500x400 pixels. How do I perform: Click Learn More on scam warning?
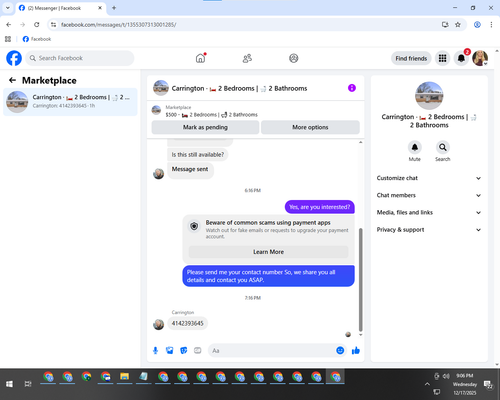[x=268, y=252]
